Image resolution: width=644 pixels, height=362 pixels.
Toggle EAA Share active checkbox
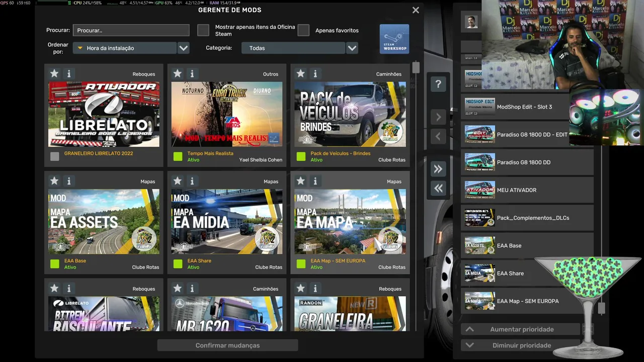178,263
